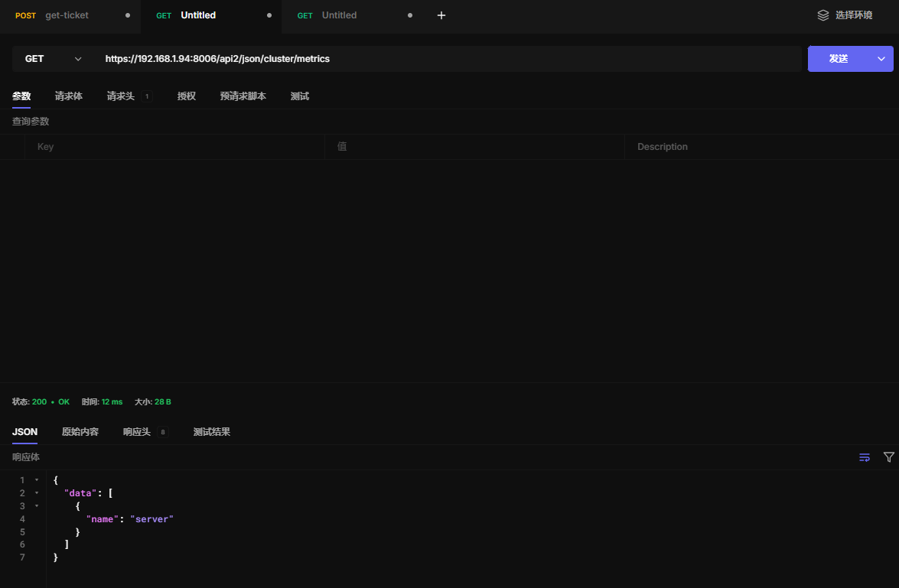Collapse the JSON root at line 1
Screen dimensions: 899x588
(37, 480)
